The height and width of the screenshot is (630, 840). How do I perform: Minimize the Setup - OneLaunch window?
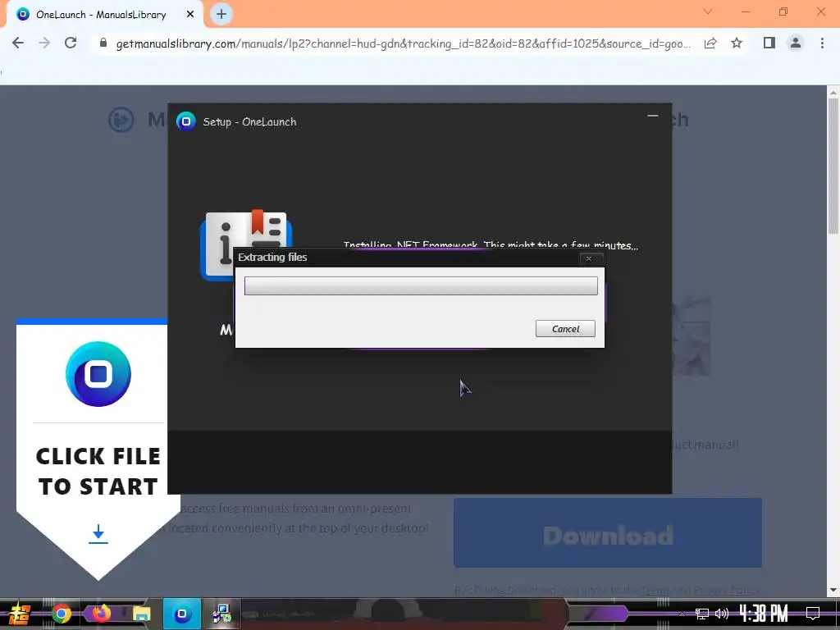click(652, 116)
